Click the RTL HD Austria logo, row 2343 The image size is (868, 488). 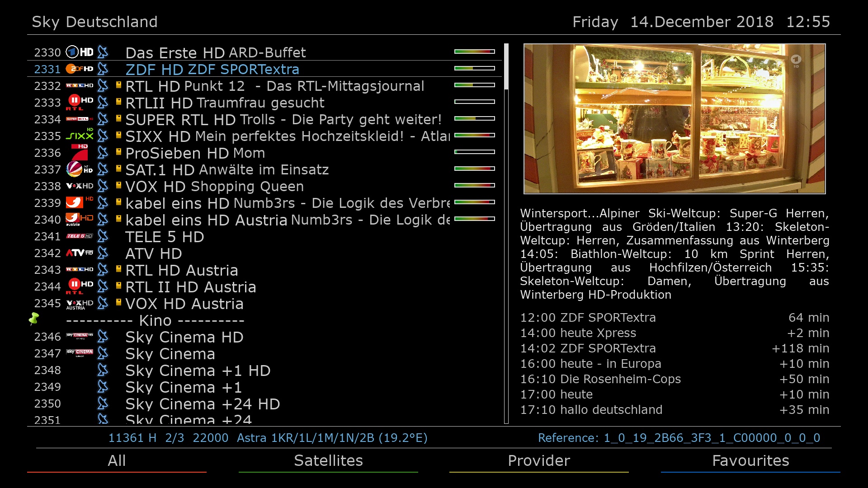pyautogui.click(x=80, y=269)
